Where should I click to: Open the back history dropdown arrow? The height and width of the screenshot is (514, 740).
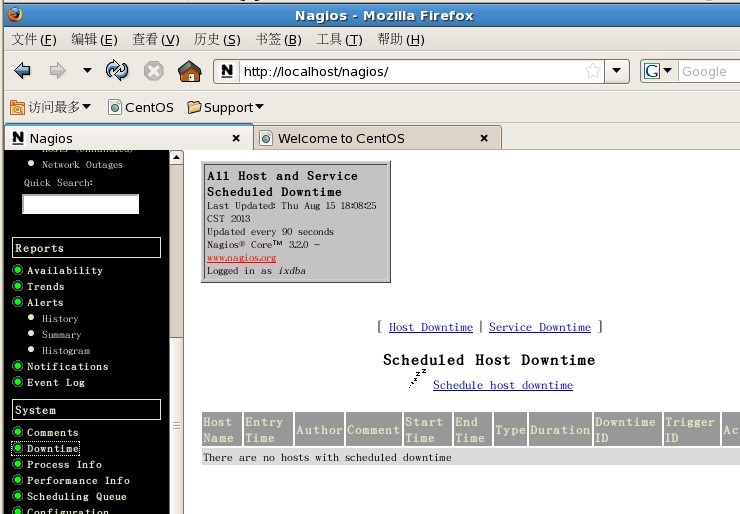87,71
